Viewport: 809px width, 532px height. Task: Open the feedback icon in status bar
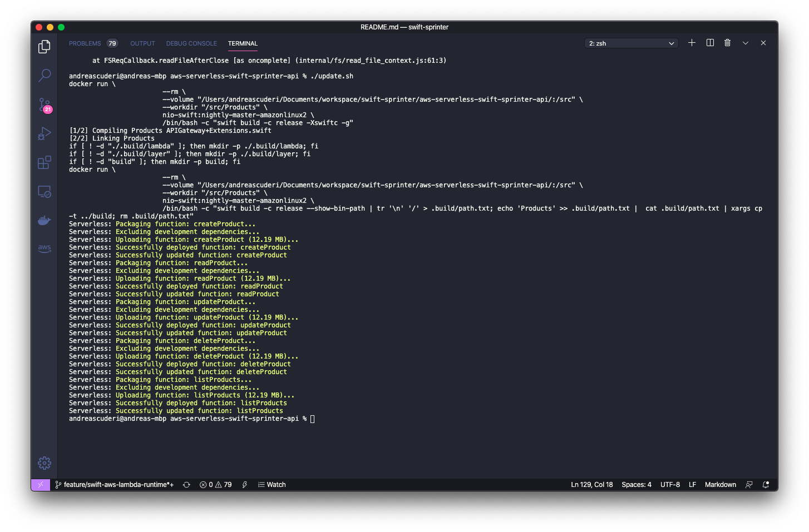749,485
